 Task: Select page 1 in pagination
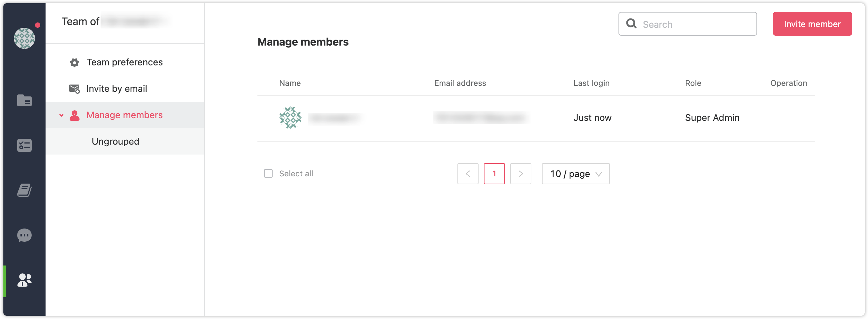[494, 174]
